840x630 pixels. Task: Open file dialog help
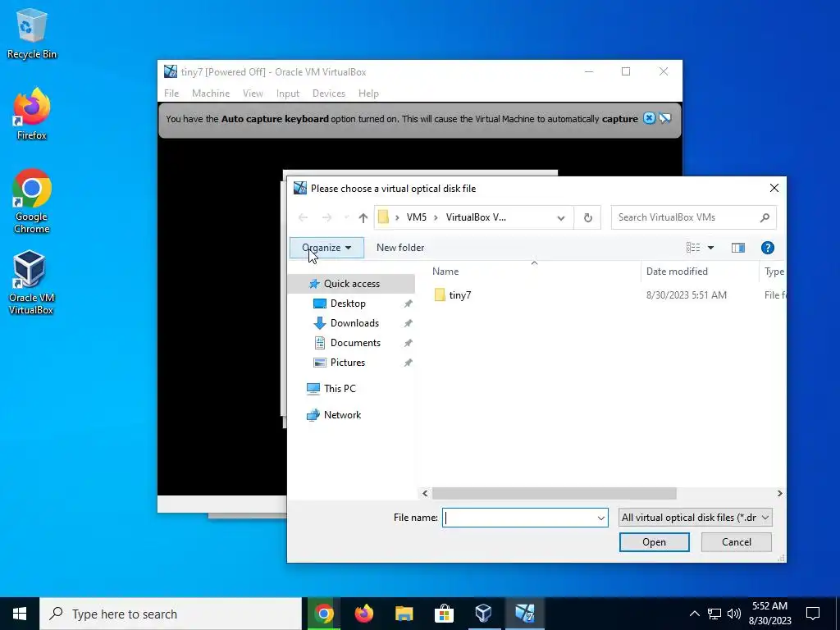tap(767, 248)
